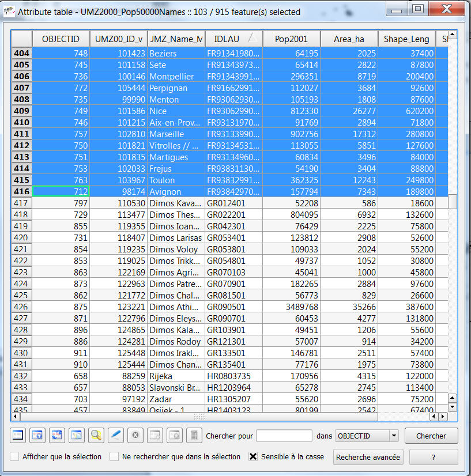Open the OBJECTID field dropdown
Screen dimensions: 471x476
pyautogui.click(x=394, y=436)
